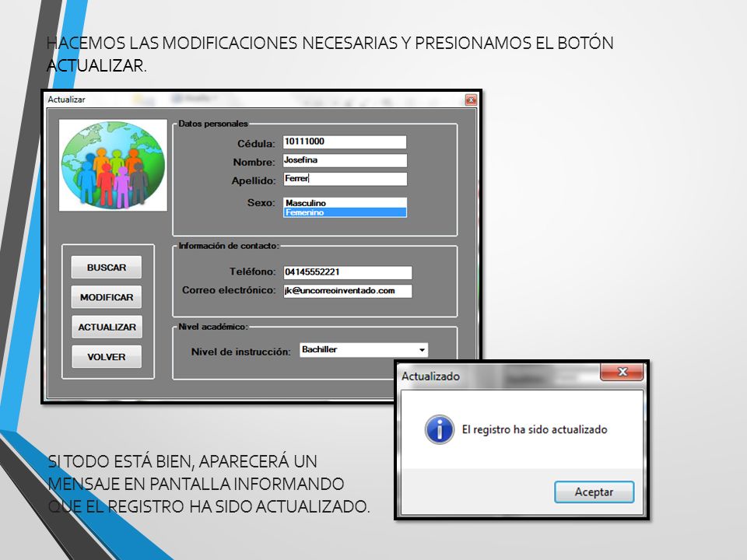
Task: Select Masculino in the Sexo list
Action: tap(345, 203)
